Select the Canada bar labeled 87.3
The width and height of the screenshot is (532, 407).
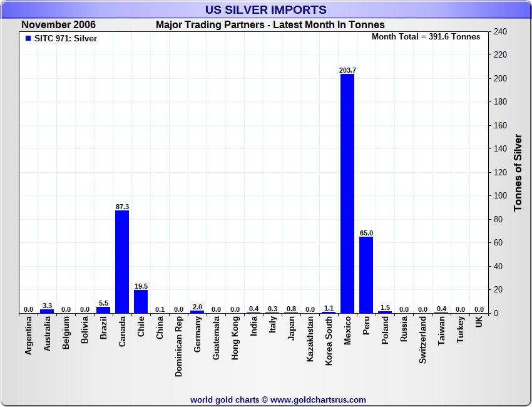[x=122, y=261]
